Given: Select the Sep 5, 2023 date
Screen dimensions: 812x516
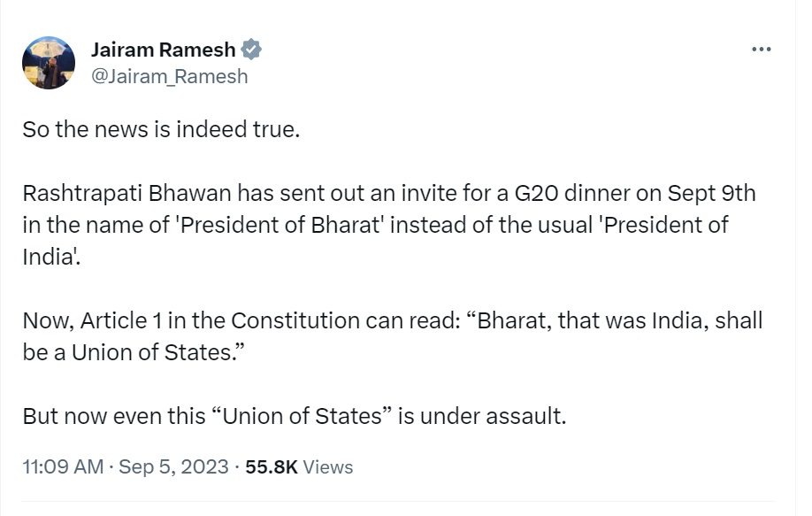Looking at the screenshot, I should point(175,466).
